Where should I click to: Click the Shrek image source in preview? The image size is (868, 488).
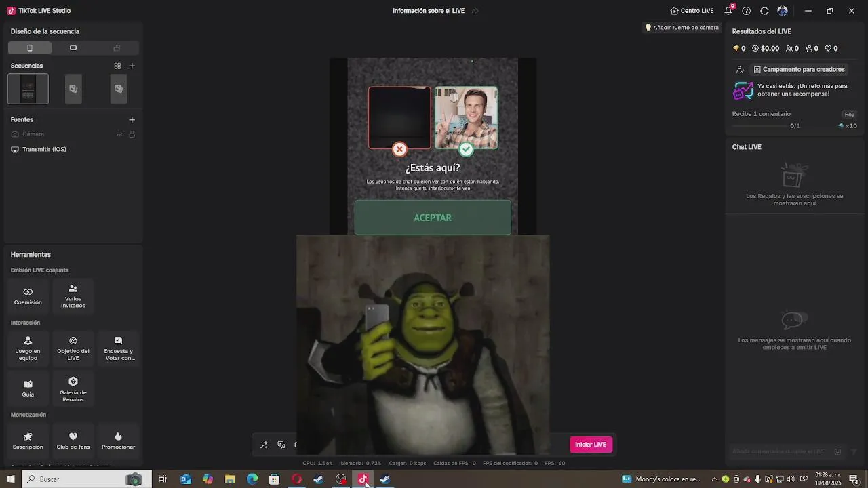422,344
